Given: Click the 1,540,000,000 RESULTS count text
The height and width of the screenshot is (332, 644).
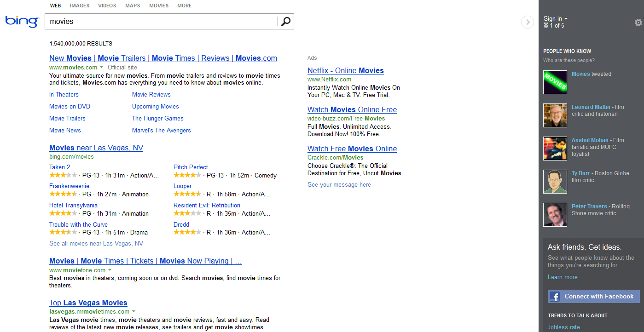Looking at the screenshot, I should coord(81,44).
